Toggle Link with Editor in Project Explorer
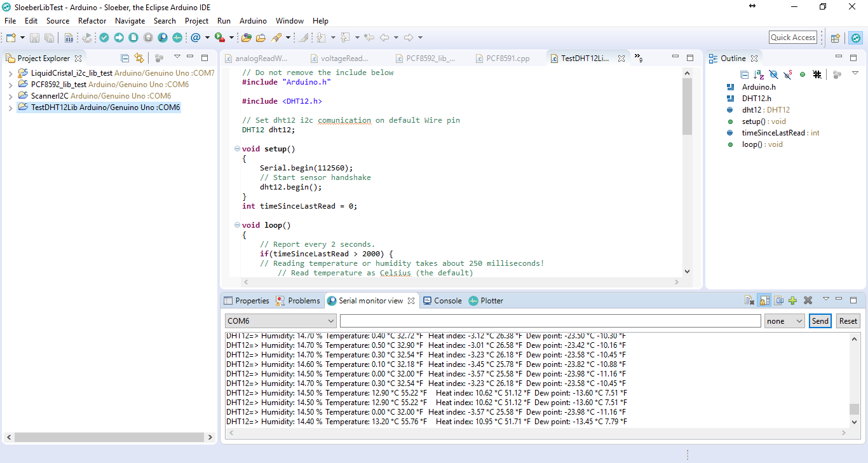 (x=139, y=58)
